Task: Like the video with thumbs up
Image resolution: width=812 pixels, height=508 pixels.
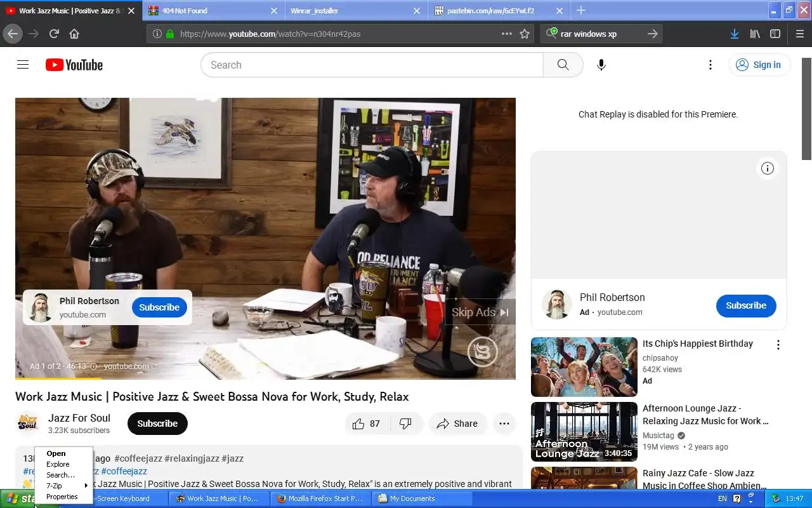Action: [367, 424]
